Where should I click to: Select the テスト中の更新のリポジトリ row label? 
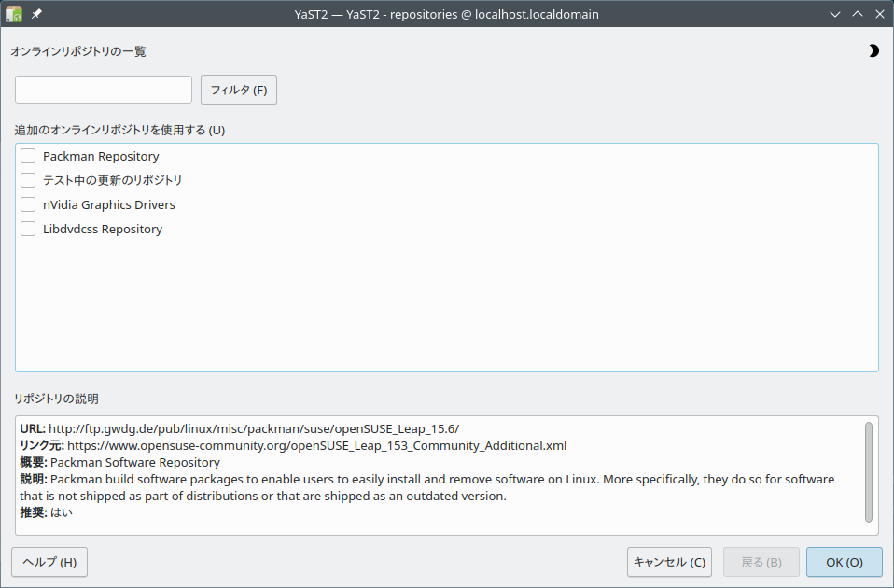(112, 180)
